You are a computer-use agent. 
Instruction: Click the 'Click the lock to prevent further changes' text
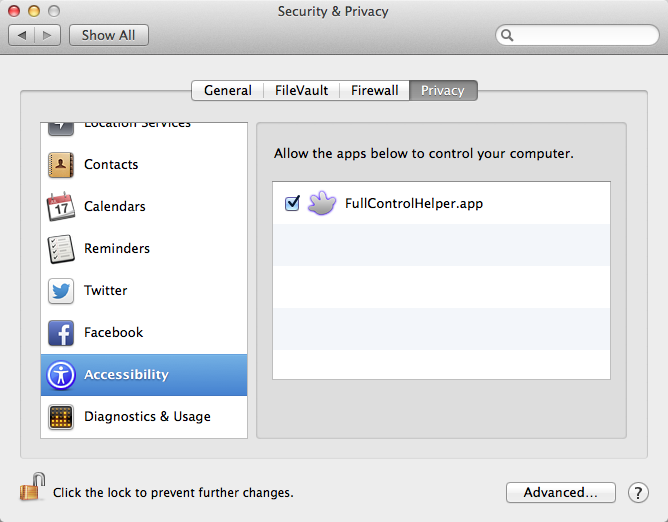click(173, 493)
